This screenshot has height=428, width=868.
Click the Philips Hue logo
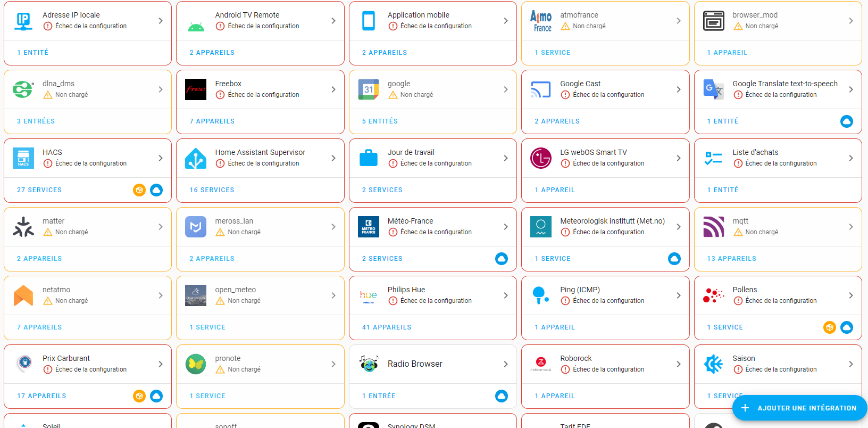click(x=369, y=295)
